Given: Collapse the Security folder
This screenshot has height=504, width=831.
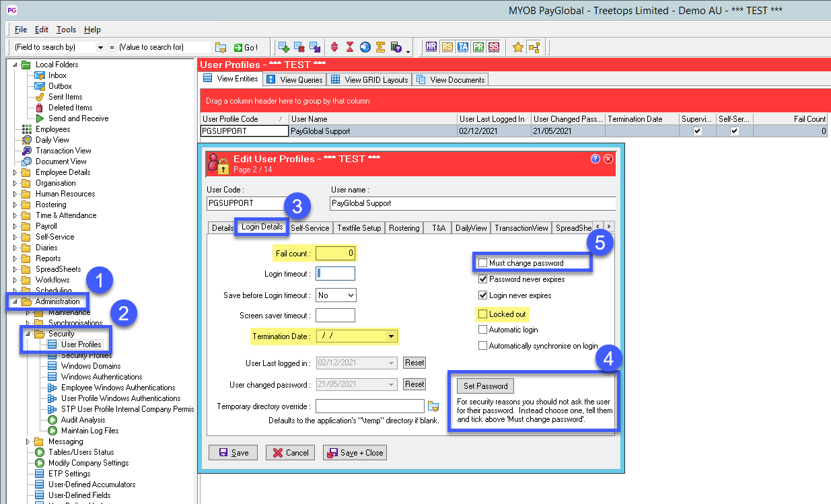Looking at the screenshot, I should pyautogui.click(x=28, y=334).
